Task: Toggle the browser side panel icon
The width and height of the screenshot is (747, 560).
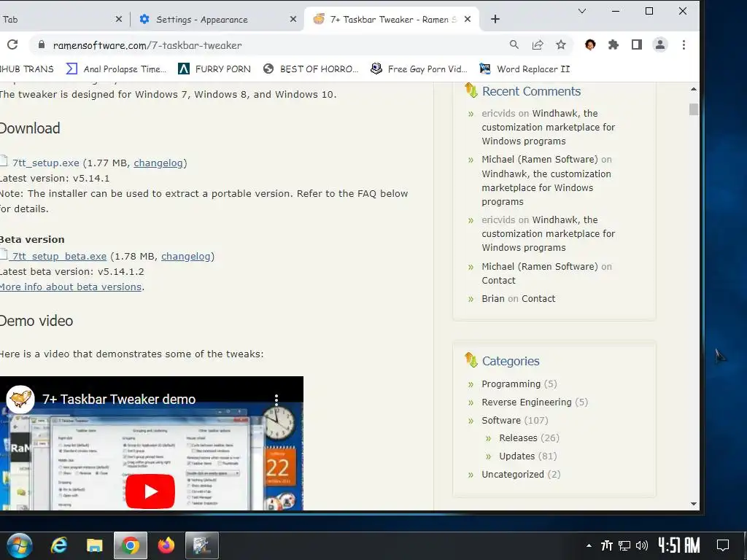Action: point(636,44)
